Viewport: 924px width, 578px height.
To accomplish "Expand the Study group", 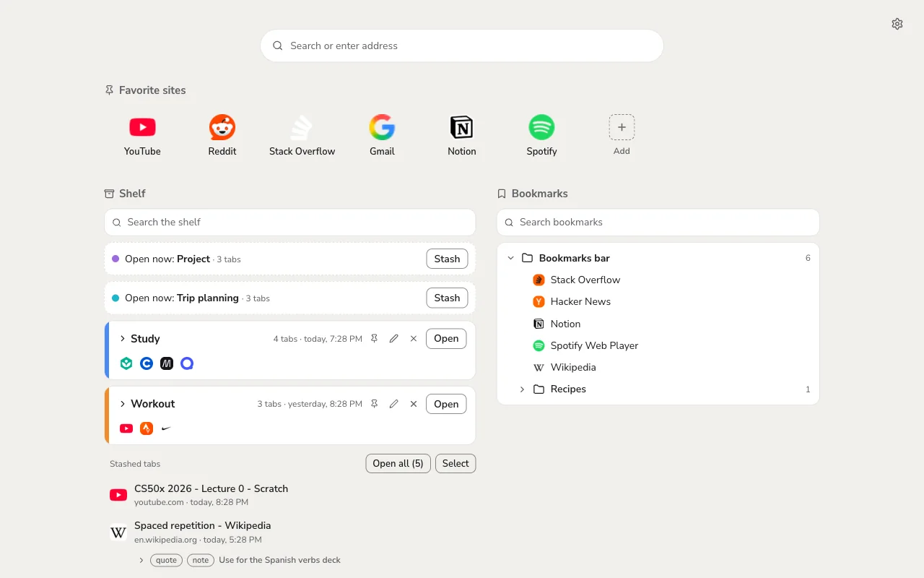I will (x=123, y=338).
